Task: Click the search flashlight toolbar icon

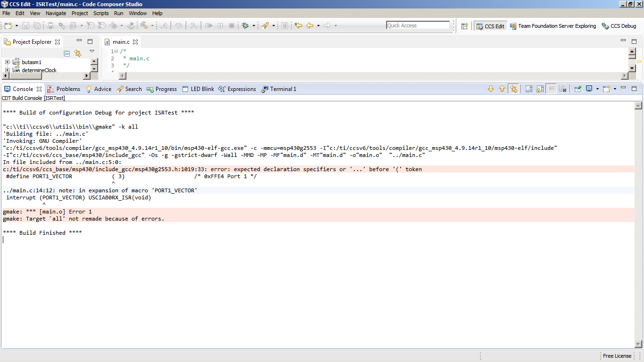Action: 265,25
